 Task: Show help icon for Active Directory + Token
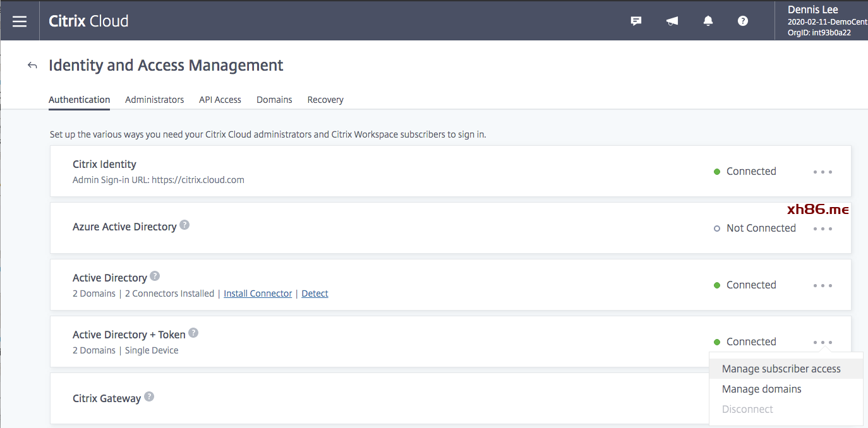193,333
